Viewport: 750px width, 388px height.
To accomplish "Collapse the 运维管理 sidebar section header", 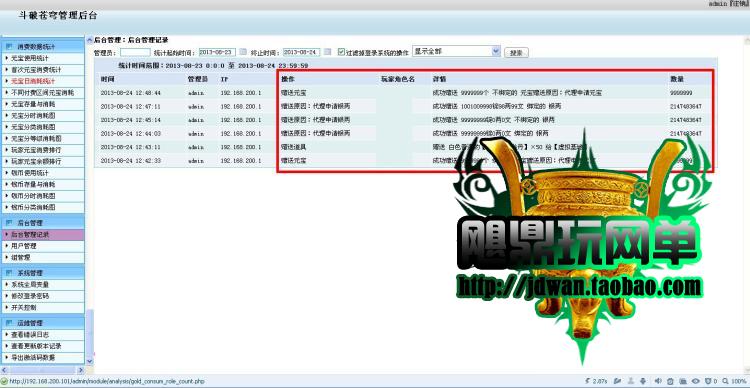I will tap(43, 323).
